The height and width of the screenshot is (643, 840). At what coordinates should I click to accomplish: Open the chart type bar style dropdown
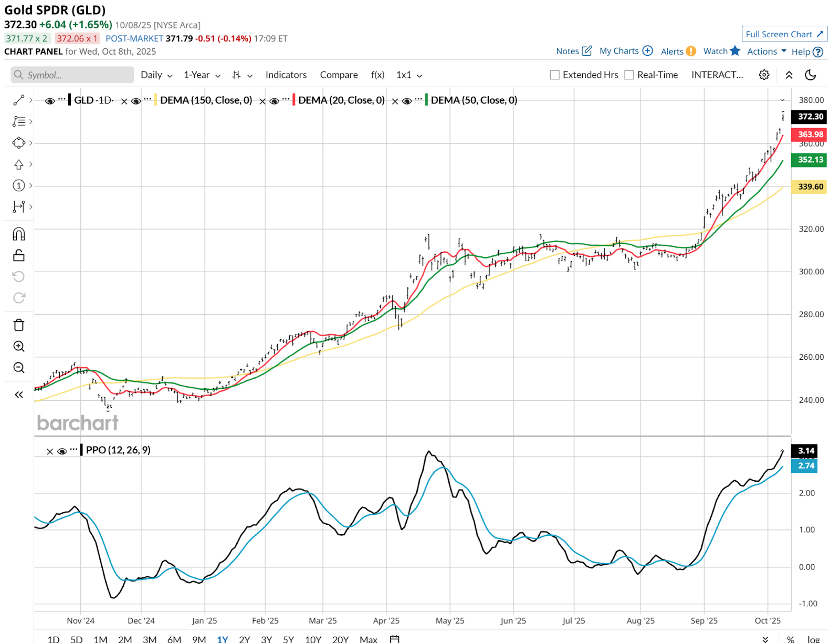pos(243,75)
